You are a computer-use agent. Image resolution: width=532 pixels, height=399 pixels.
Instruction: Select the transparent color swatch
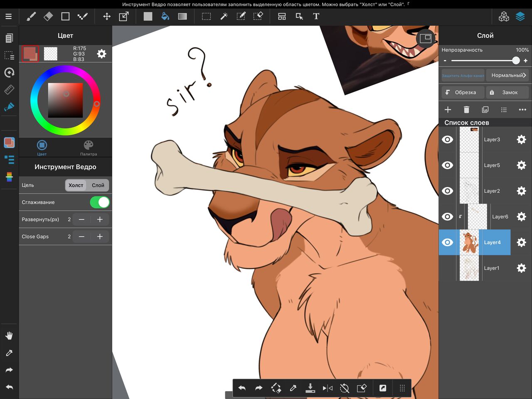point(51,54)
